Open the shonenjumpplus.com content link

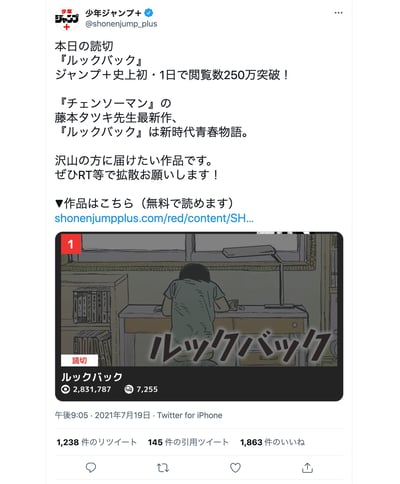[x=154, y=218]
